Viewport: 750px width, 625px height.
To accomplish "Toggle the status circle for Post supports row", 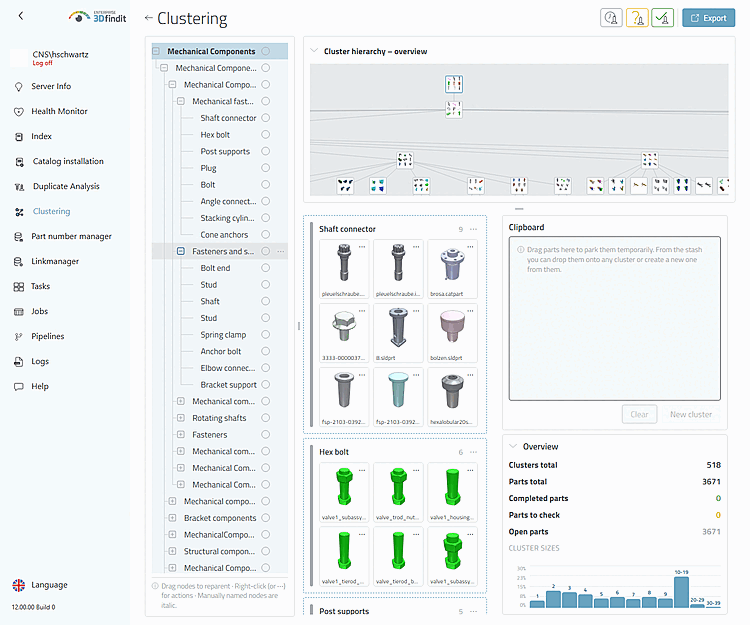I will coord(266,151).
